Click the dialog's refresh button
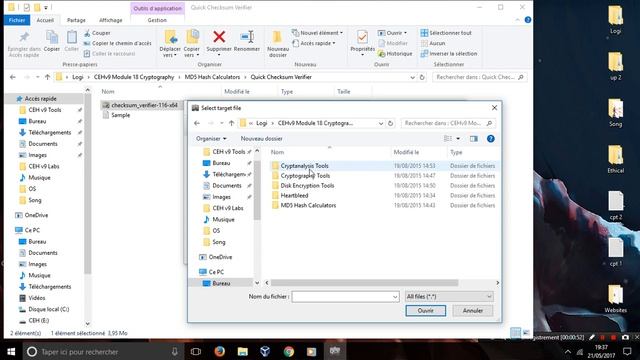640x360 pixels. tap(390, 123)
